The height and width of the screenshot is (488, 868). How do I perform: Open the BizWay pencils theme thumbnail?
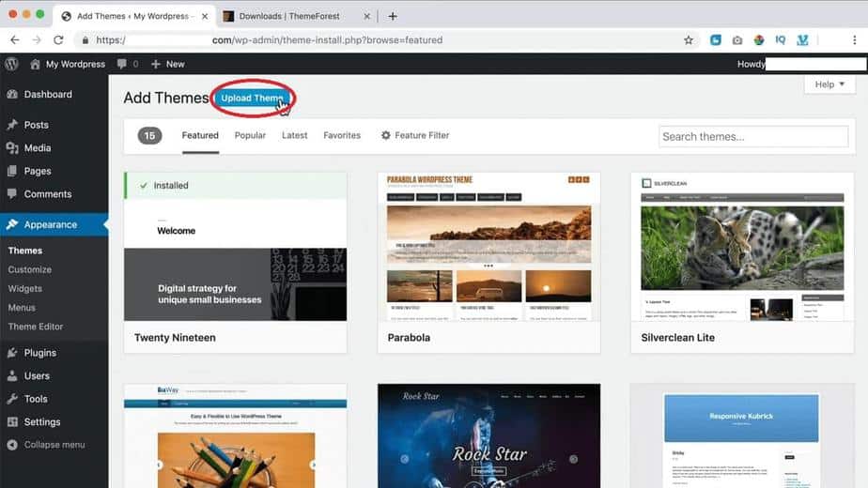pos(235,436)
